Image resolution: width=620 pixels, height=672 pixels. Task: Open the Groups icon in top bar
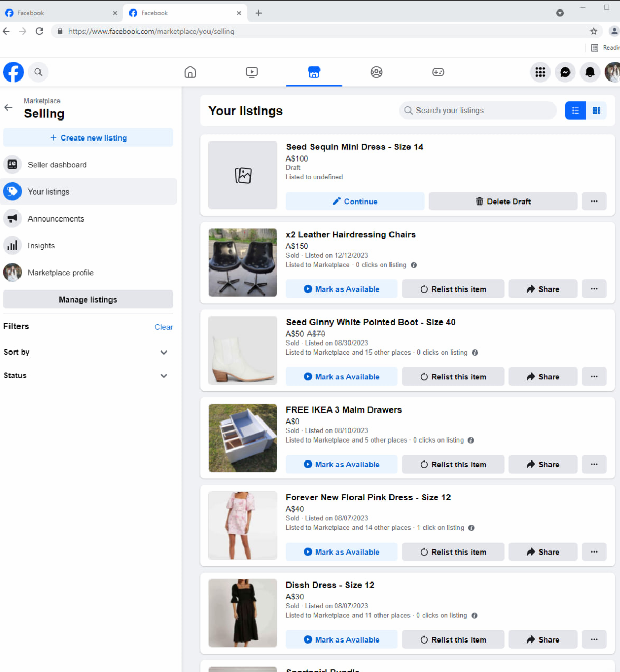click(x=376, y=72)
